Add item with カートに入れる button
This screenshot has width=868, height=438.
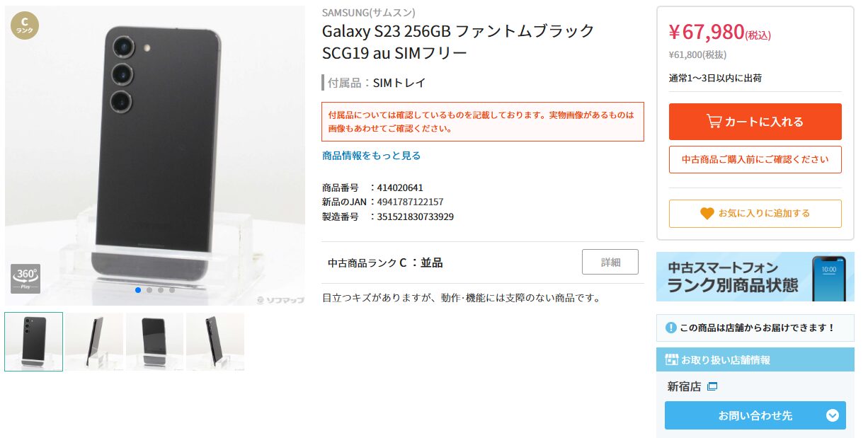(x=755, y=122)
